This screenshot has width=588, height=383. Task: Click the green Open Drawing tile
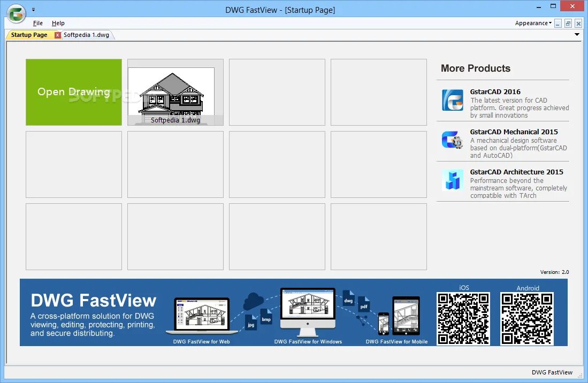(x=74, y=92)
